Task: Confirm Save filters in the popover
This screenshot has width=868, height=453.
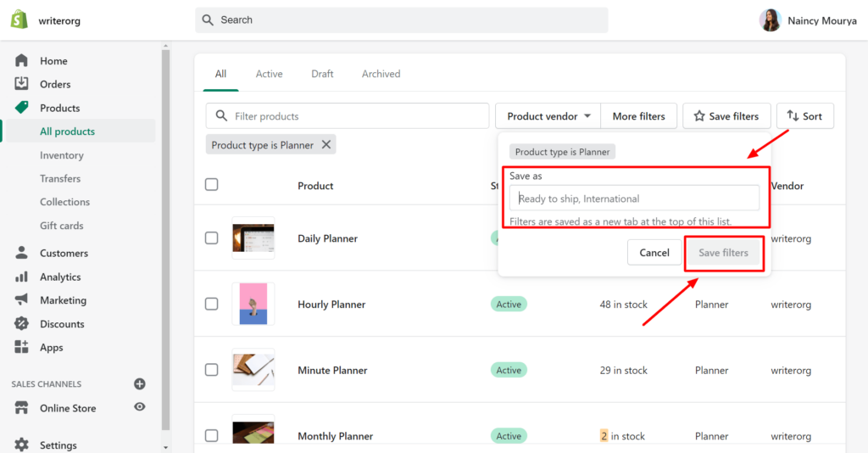Action: coord(724,253)
